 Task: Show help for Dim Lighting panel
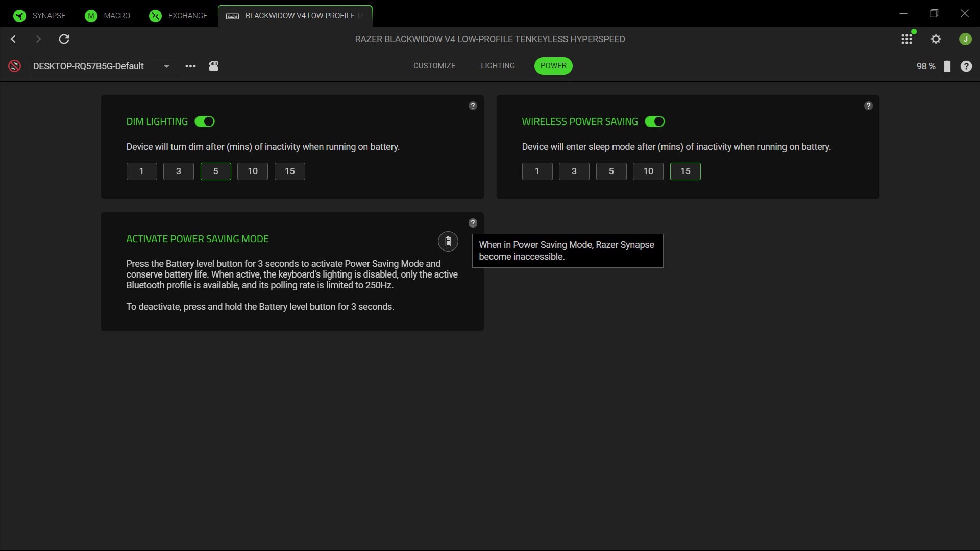473,106
